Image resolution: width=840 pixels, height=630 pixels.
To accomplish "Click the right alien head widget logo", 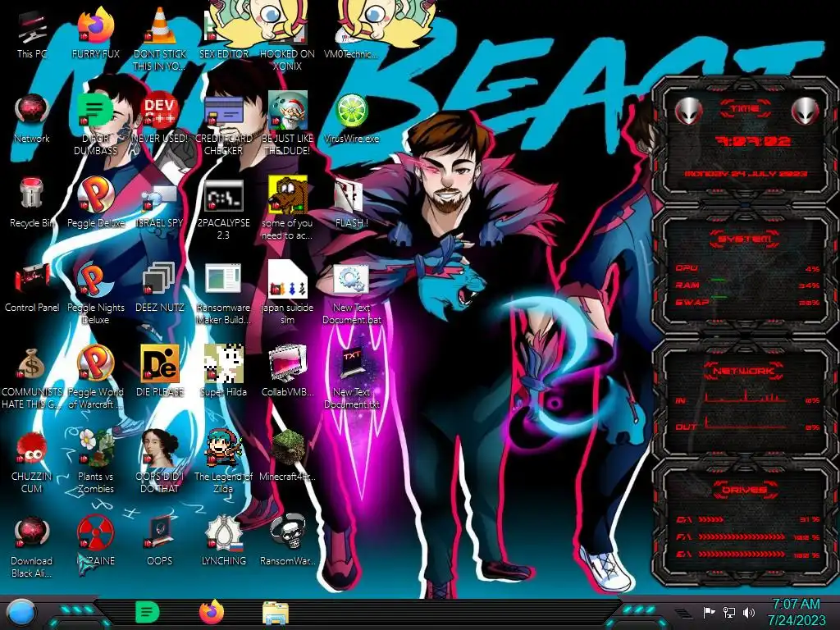I will (806, 111).
